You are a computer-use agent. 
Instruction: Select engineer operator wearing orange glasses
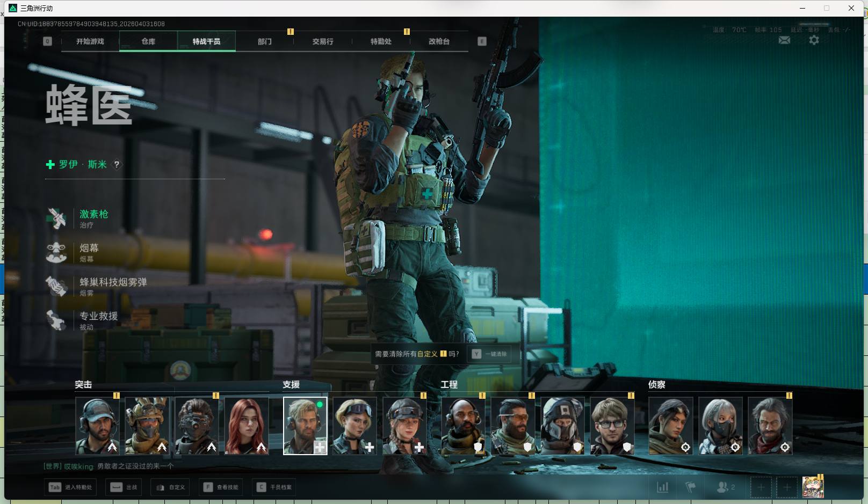(x=513, y=426)
